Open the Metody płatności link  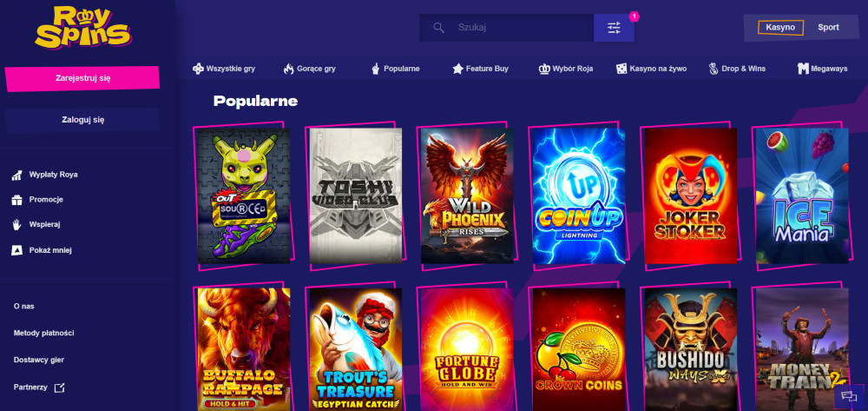[43, 333]
